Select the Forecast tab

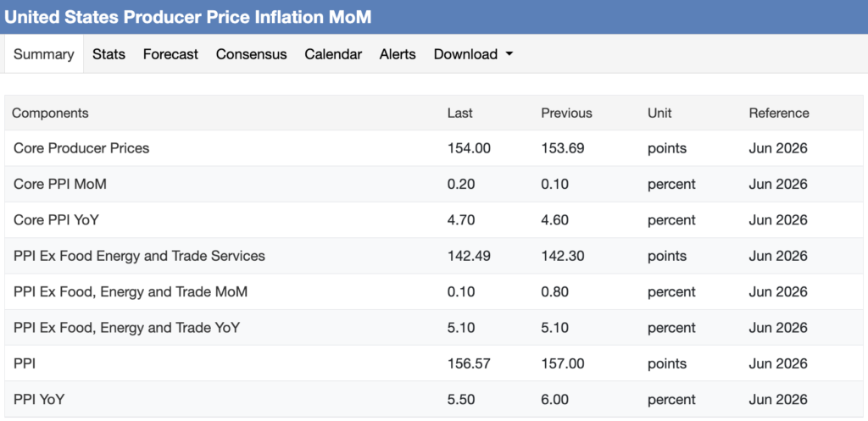pyautogui.click(x=170, y=54)
